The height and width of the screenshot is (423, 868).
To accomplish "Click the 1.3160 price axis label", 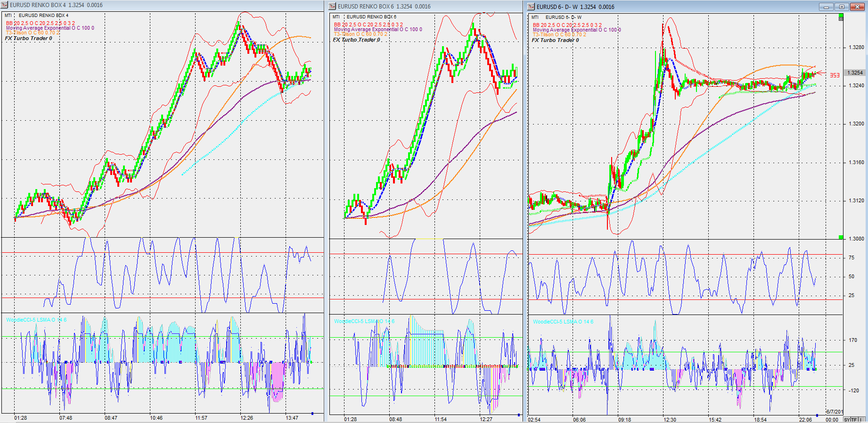I will tap(856, 162).
